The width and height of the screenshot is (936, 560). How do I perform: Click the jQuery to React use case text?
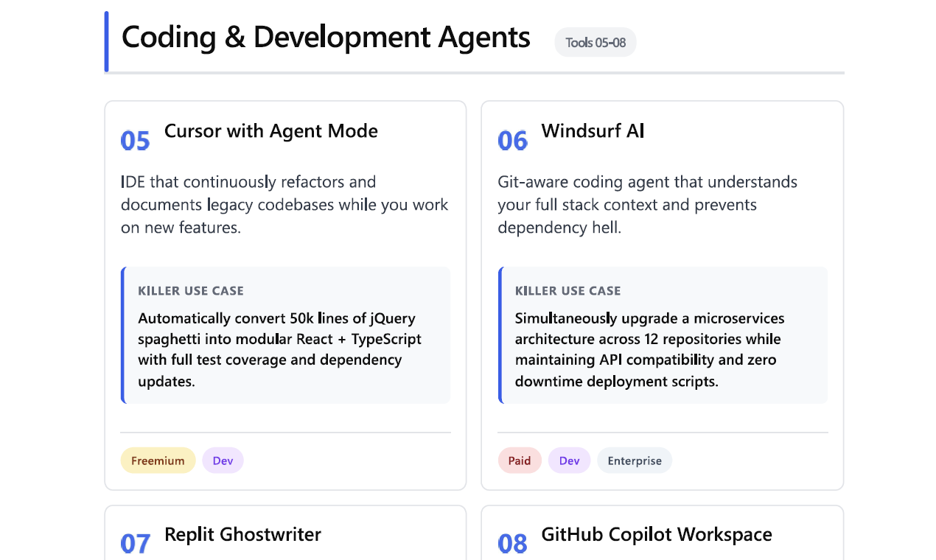tap(280, 350)
